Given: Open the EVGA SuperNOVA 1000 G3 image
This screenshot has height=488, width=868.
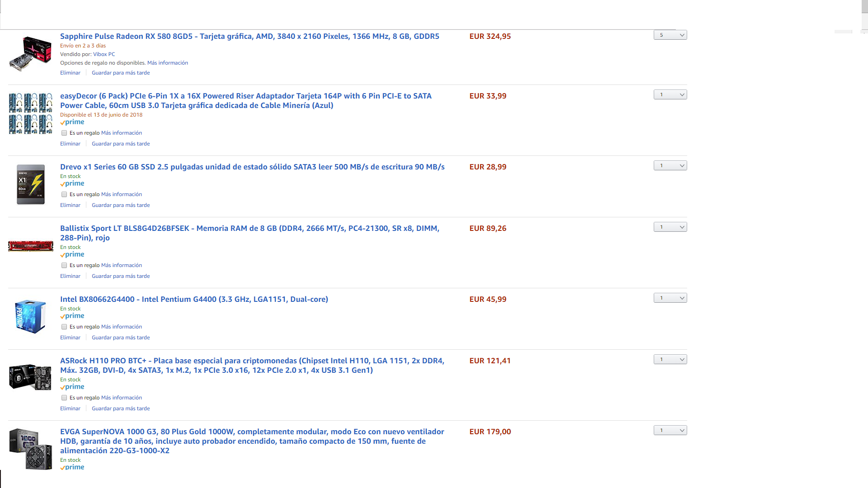Looking at the screenshot, I should point(30,449).
